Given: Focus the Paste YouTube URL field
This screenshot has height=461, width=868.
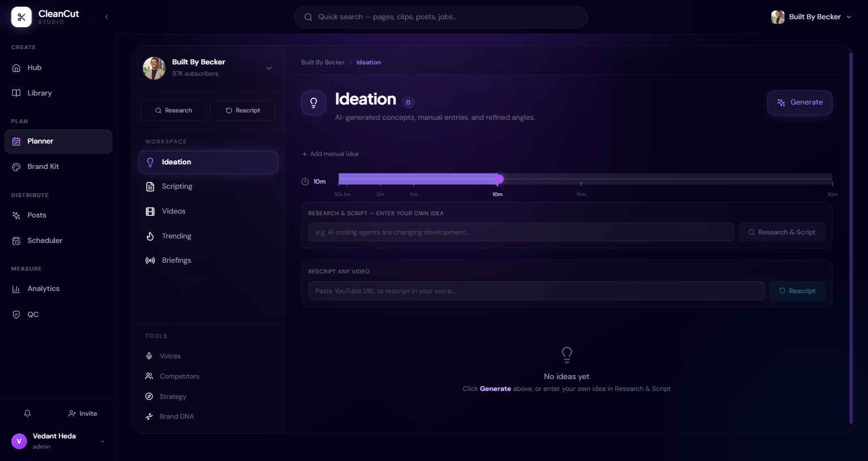Looking at the screenshot, I should tap(536, 291).
